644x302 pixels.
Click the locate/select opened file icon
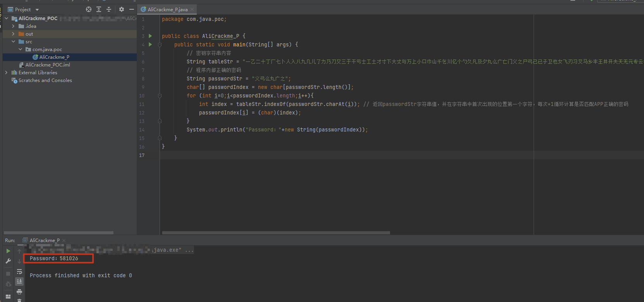pos(89,9)
